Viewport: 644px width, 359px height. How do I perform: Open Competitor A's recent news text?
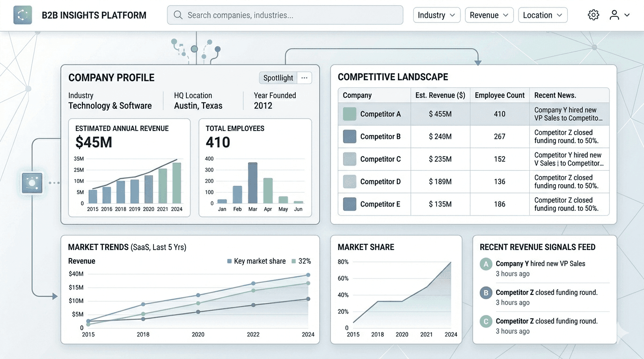[569, 114]
